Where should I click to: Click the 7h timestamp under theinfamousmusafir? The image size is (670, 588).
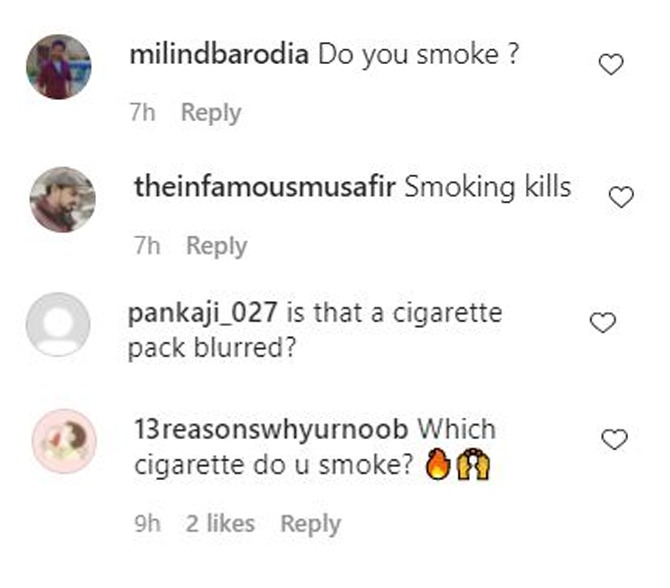(x=148, y=246)
